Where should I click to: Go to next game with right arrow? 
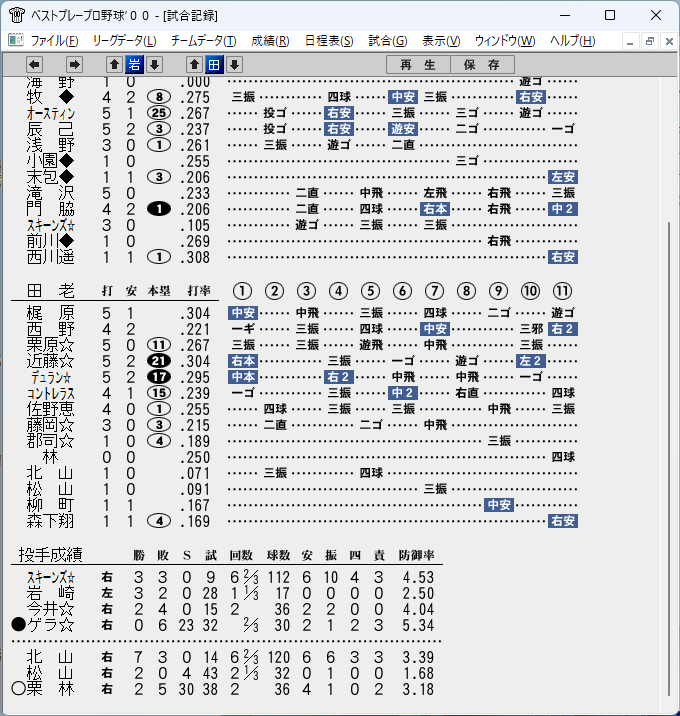click(74, 65)
